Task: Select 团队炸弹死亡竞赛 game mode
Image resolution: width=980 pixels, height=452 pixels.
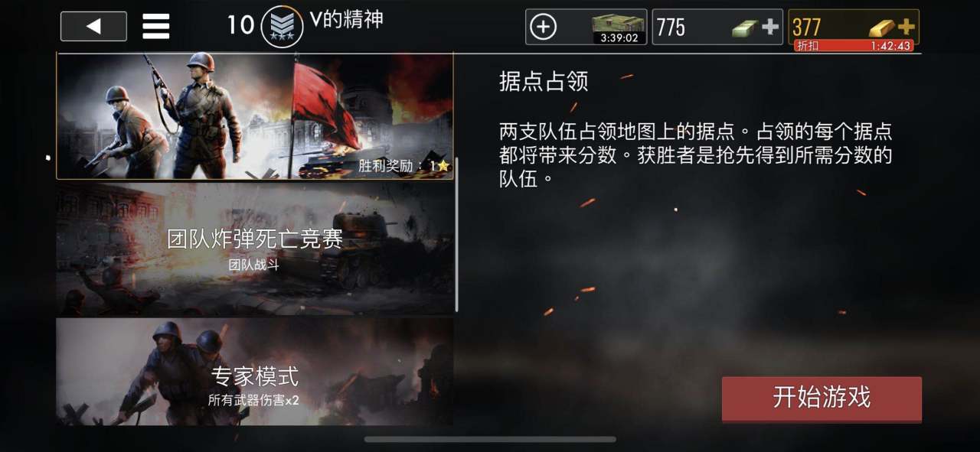Action: [255, 249]
